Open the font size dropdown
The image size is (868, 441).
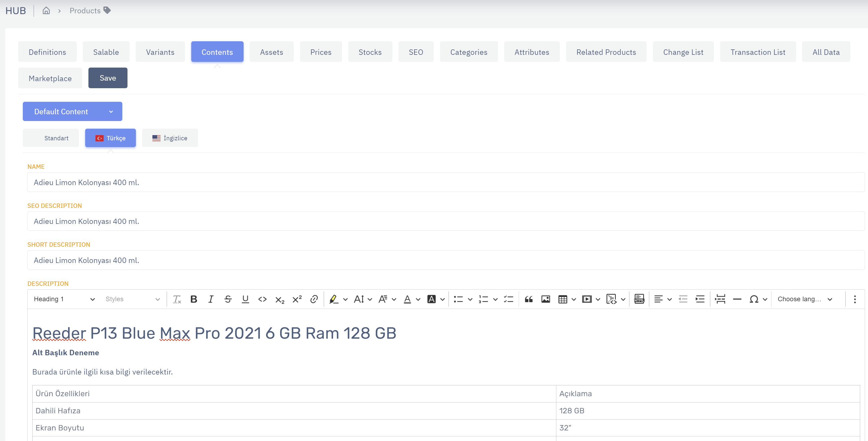click(363, 299)
